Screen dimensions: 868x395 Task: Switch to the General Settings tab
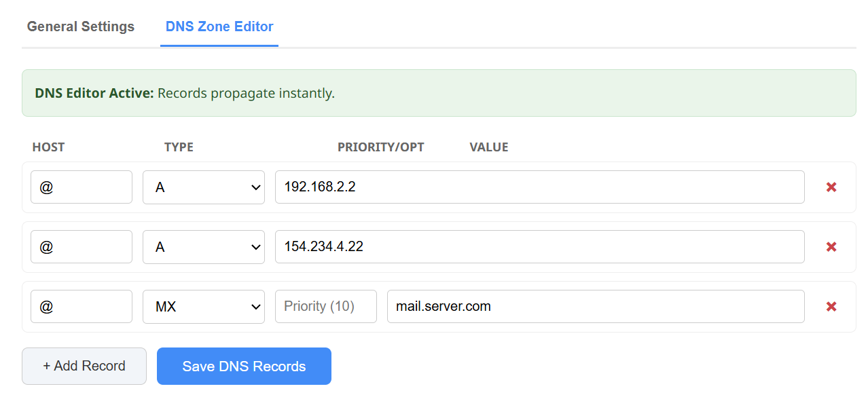[x=81, y=26]
